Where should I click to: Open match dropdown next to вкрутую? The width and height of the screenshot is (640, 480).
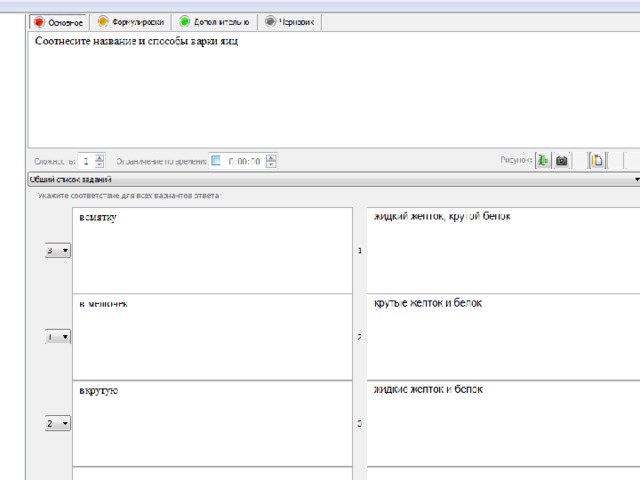58,423
